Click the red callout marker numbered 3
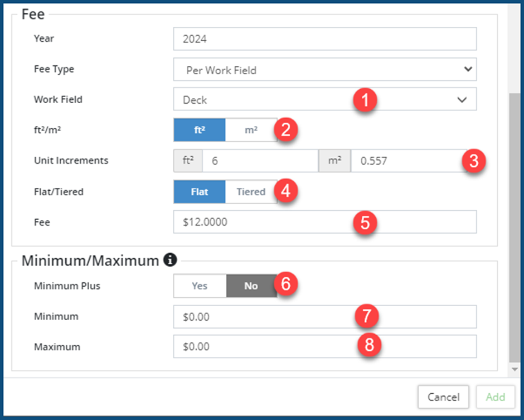This screenshot has width=524, height=420. (x=474, y=161)
